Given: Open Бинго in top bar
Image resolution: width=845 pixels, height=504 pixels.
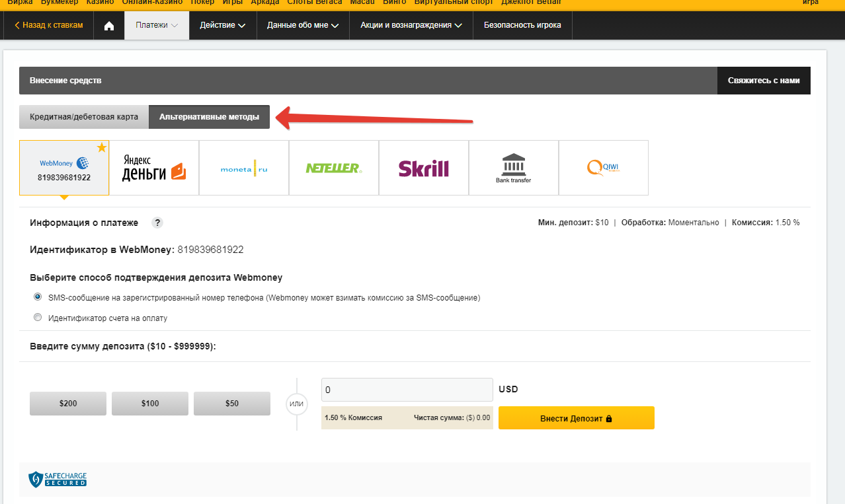Looking at the screenshot, I should coord(395,3).
